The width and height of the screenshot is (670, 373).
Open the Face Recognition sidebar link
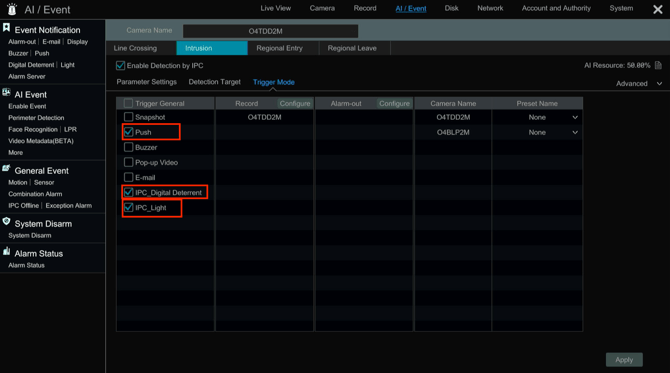[x=32, y=129]
